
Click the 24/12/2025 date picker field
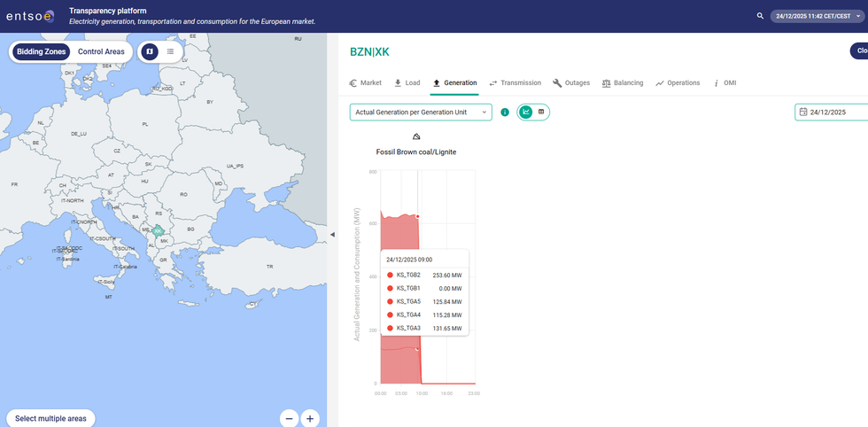click(831, 113)
